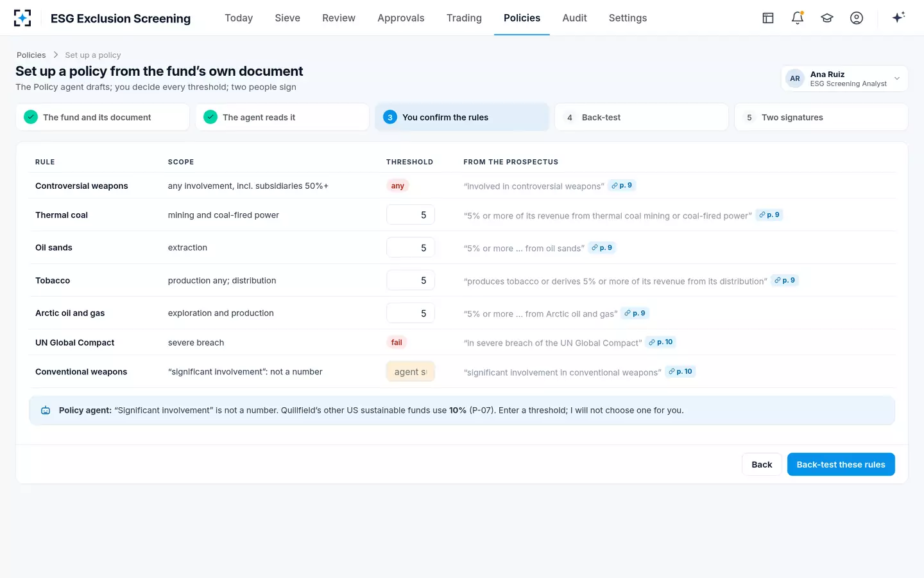Image resolution: width=924 pixels, height=578 pixels.
Task: Open the p. 9 citation for Arctic oil and gas
Action: (635, 313)
